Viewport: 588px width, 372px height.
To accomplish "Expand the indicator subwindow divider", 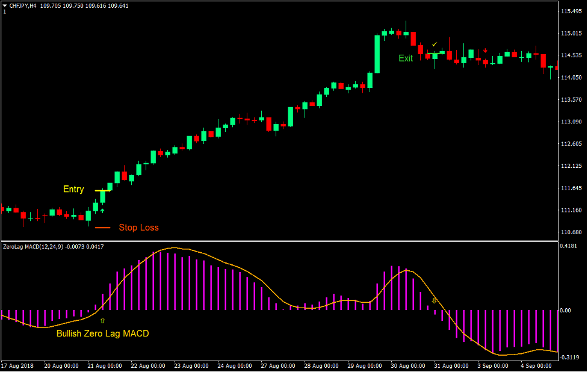I will pyautogui.click(x=289, y=240).
